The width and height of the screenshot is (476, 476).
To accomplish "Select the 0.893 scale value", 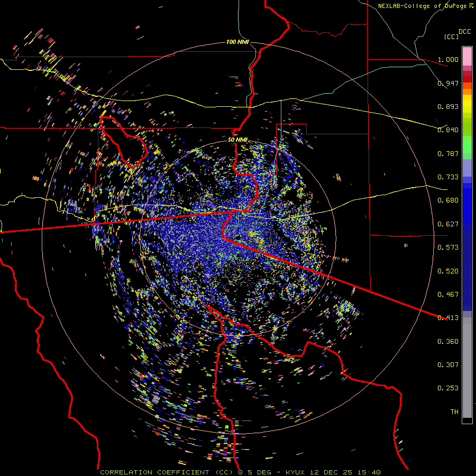I will (448, 106).
